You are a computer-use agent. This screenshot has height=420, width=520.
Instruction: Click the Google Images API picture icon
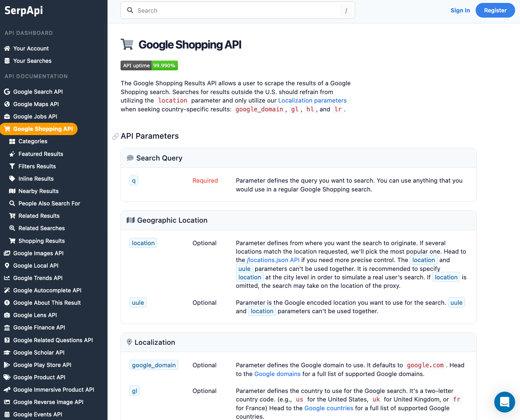click(7, 253)
